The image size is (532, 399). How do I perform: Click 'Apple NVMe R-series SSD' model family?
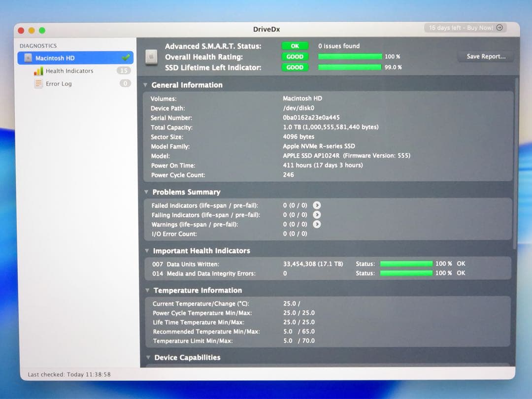click(319, 146)
